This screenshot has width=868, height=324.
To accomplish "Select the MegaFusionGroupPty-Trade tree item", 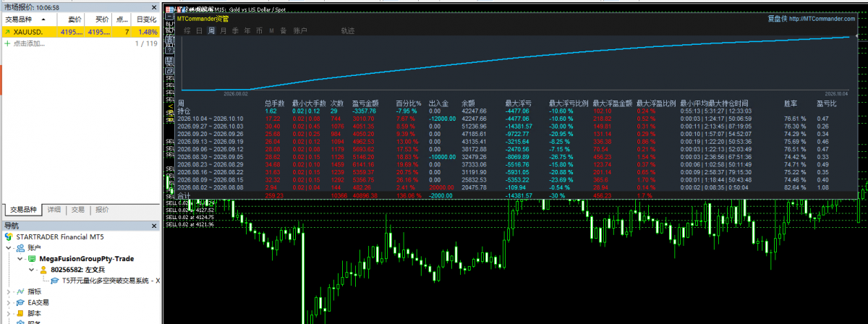I will tap(86, 258).
